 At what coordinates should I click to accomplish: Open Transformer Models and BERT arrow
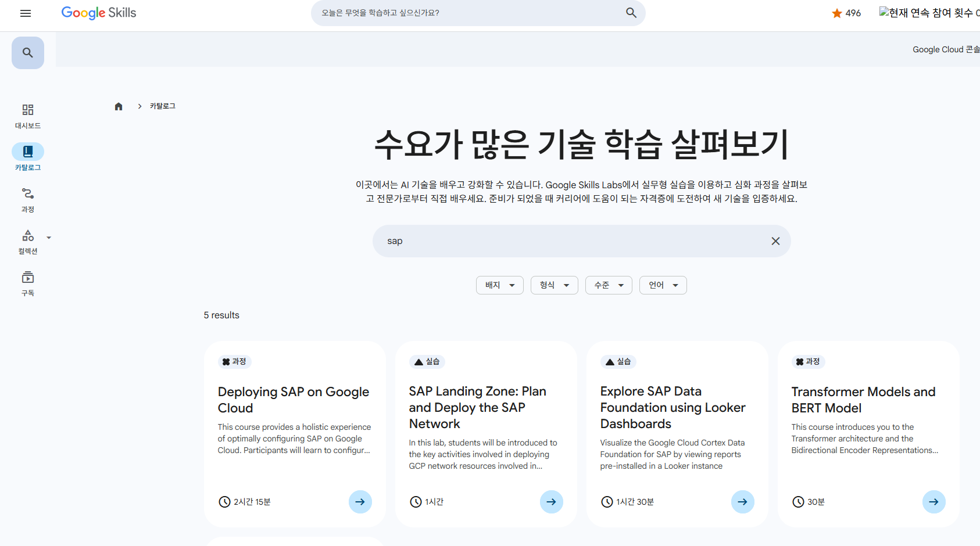934,502
